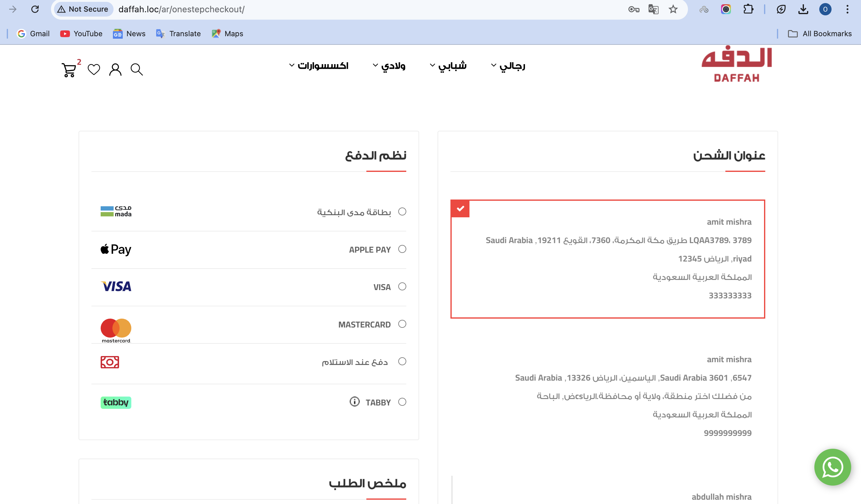Screen dimensions: 861x504
Task: Open the shopping cart icon
Action: [69, 70]
